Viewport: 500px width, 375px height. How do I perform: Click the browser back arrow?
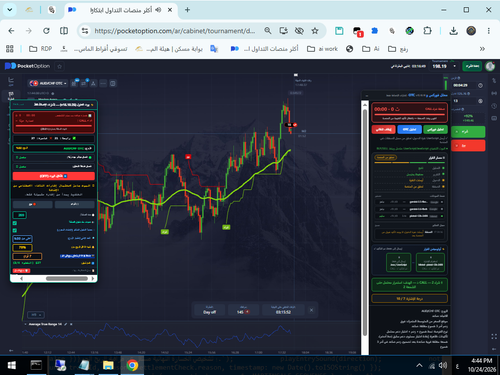(11, 31)
